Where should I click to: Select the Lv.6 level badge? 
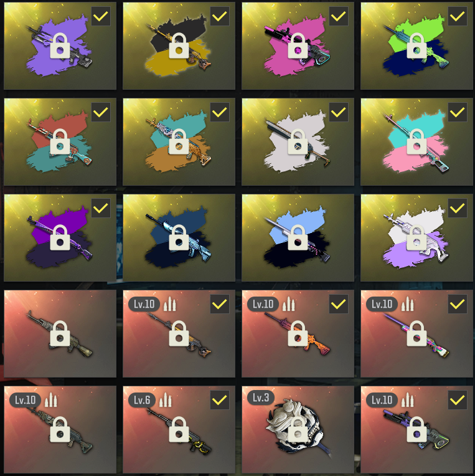pos(142,400)
